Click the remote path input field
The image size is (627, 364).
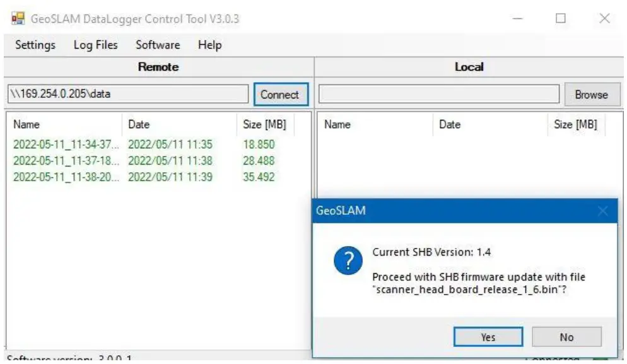[x=128, y=94]
